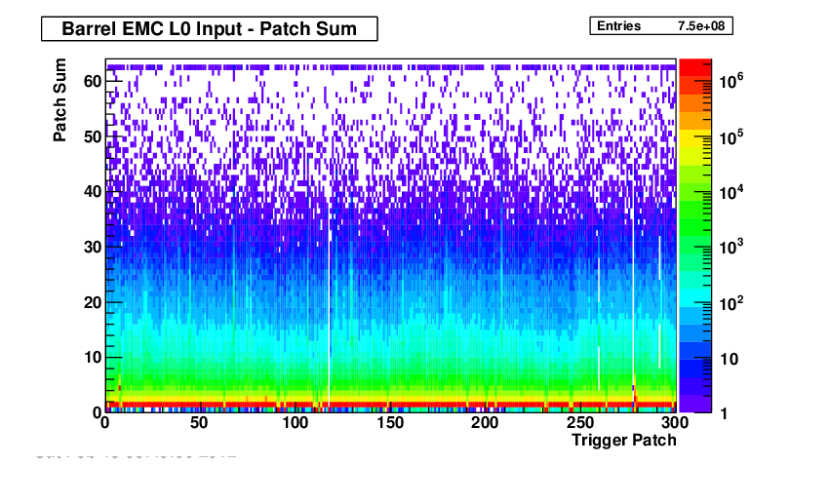Click the yellow band of the color scale
This screenshot has width=829, height=504.
pyautogui.click(x=694, y=138)
